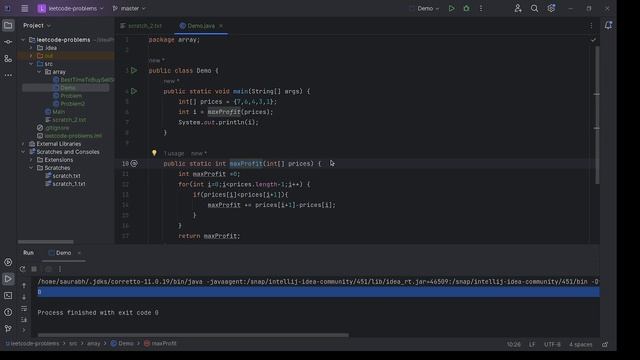
Task: Open 4 spaces indent settings
Action: coord(580,344)
